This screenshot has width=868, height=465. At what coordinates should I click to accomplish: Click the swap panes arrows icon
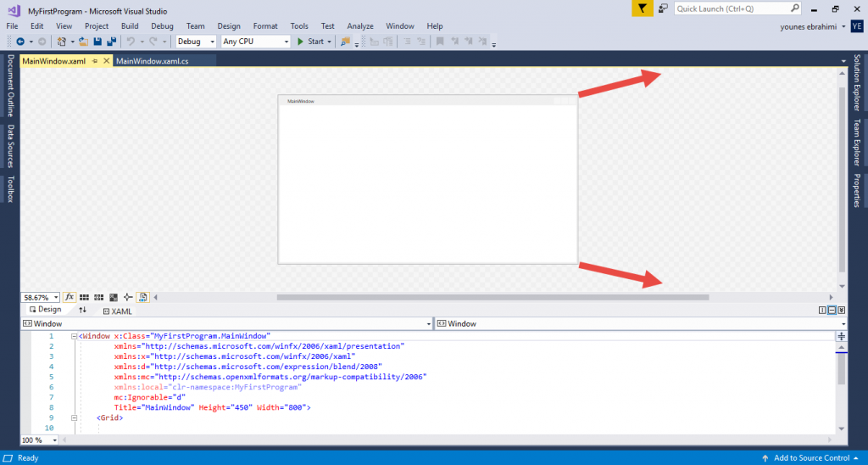click(83, 311)
